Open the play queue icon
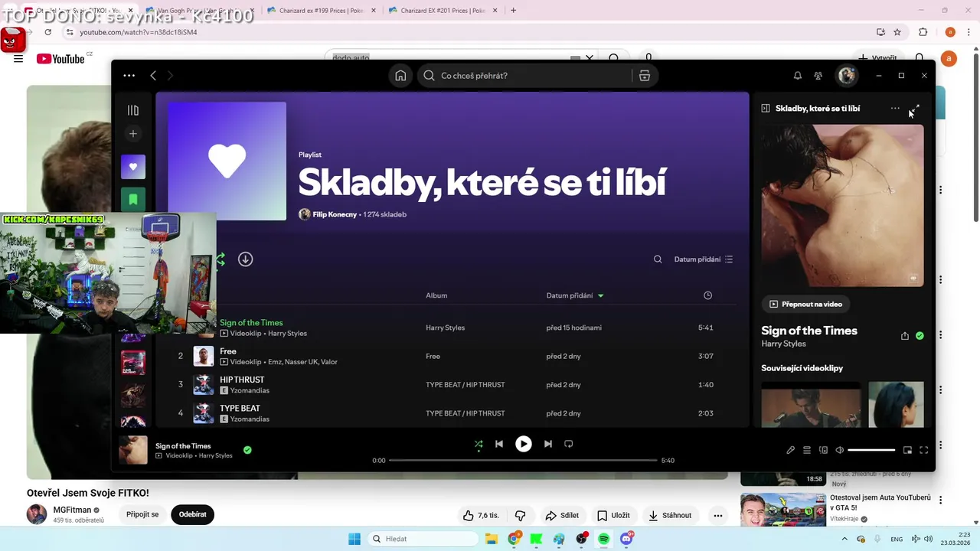980x551 pixels. tap(807, 450)
